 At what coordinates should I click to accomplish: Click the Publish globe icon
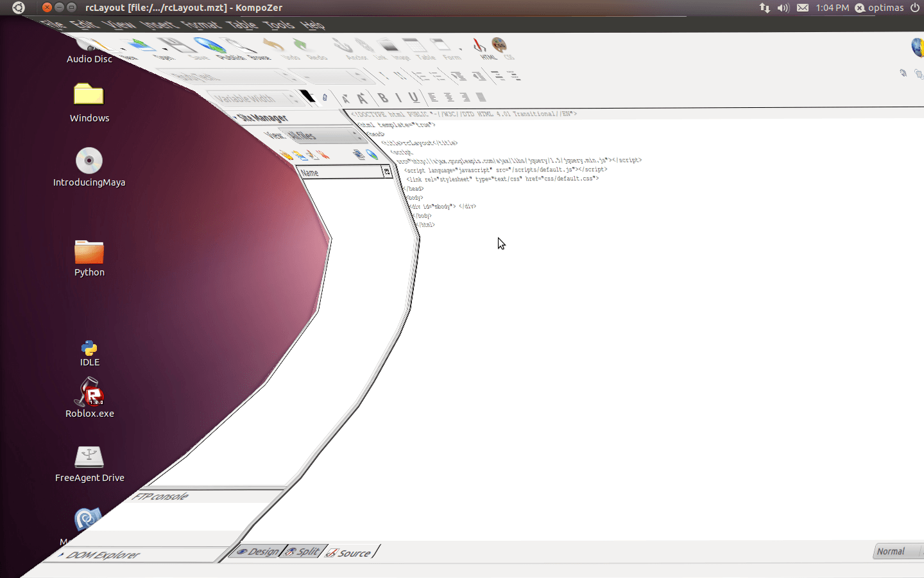(x=210, y=45)
